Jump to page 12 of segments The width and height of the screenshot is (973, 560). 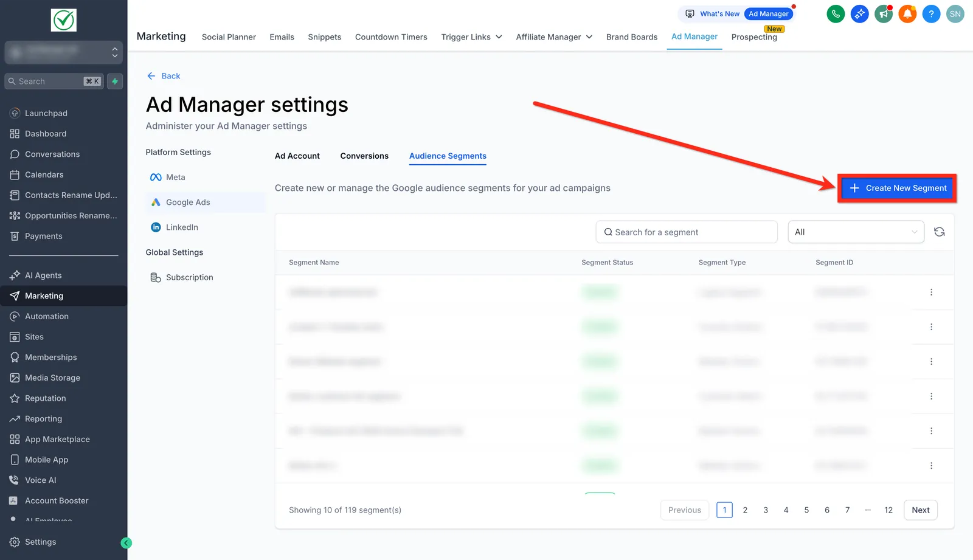tap(888, 510)
